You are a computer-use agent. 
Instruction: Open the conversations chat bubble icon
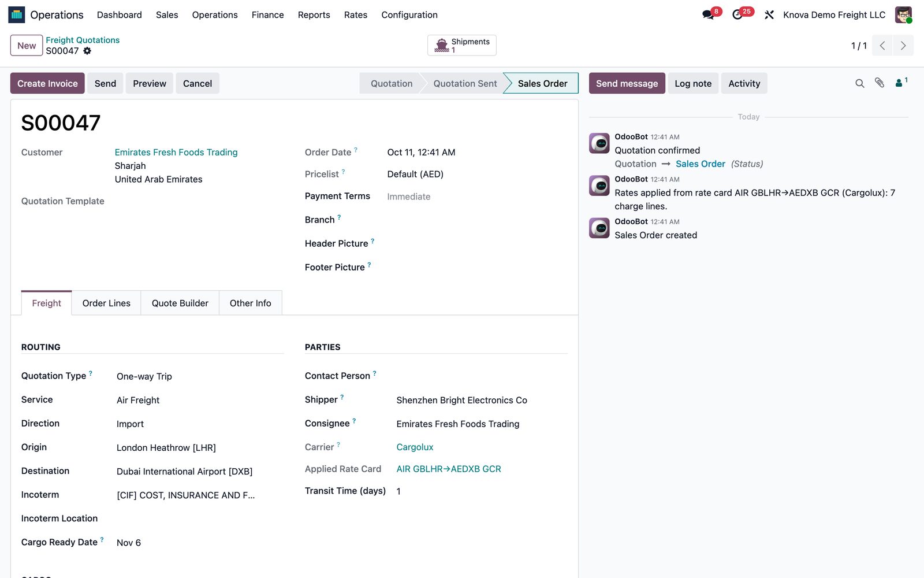coord(708,15)
